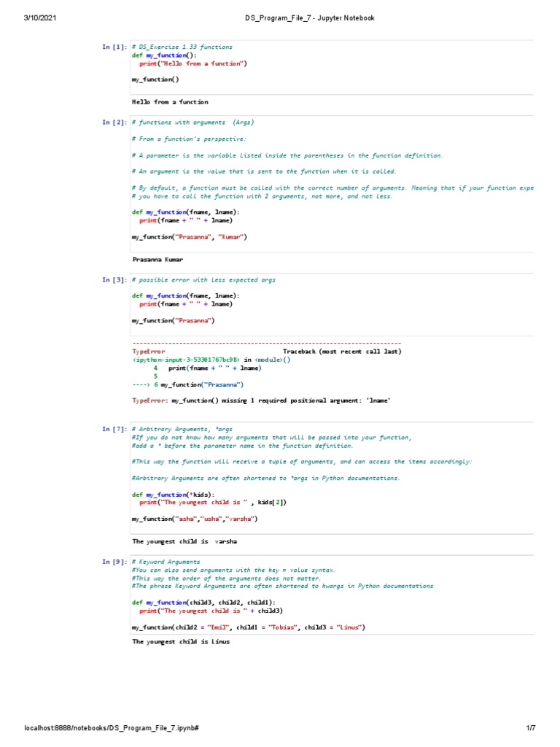Screen dimensions: 560x747
Task: Open the localhost:8888 notebook URL in the footer
Action: pos(112,728)
